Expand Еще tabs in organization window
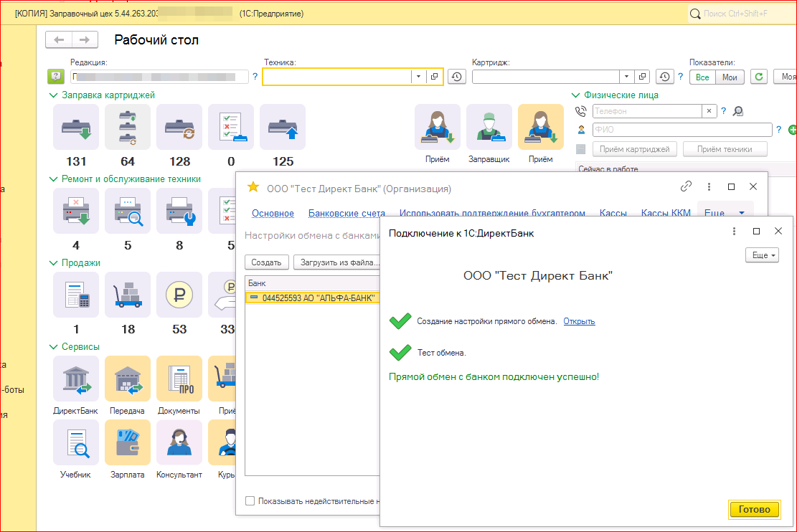Viewport: 797px width, 532px height. (725, 213)
